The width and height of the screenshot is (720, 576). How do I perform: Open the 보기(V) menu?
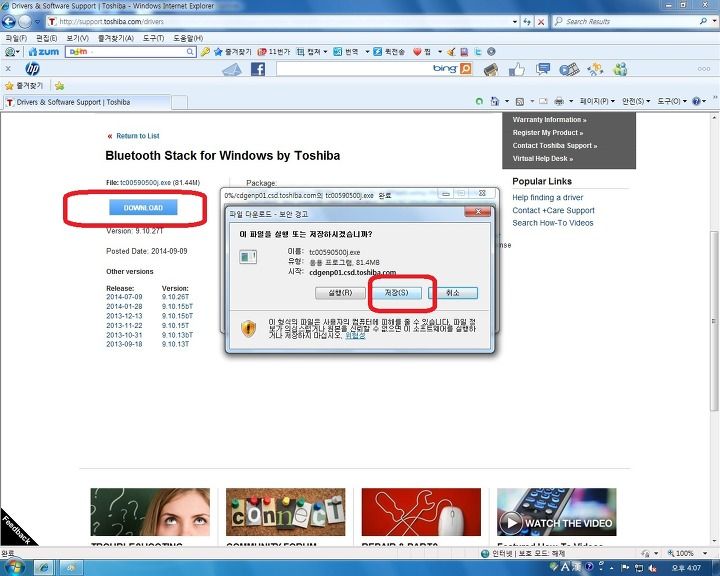(77, 38)
